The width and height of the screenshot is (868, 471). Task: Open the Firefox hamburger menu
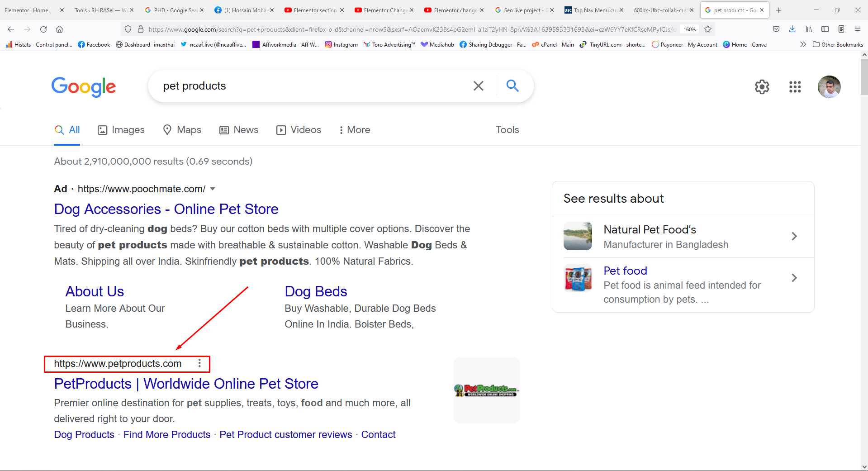[x=858, y=29]
